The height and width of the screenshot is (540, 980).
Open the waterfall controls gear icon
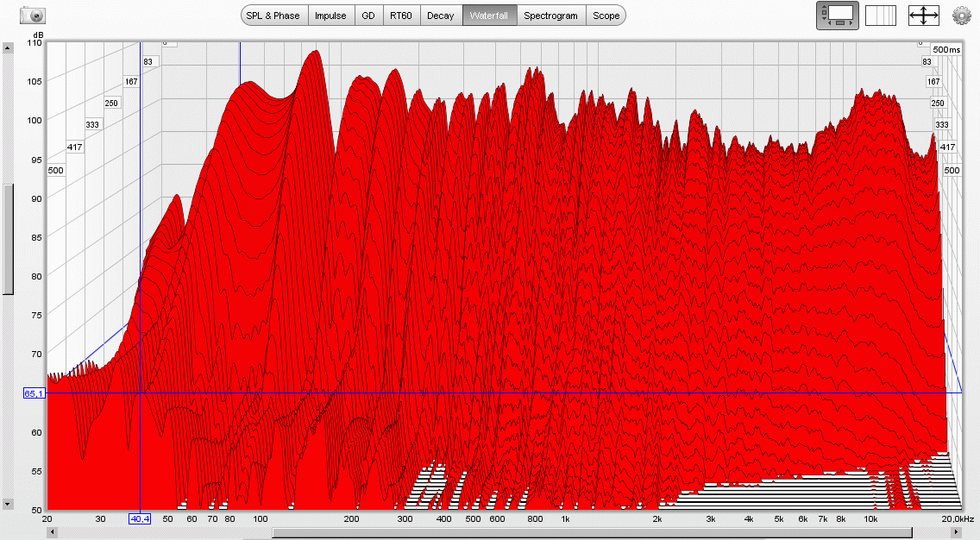pos(961,15)
